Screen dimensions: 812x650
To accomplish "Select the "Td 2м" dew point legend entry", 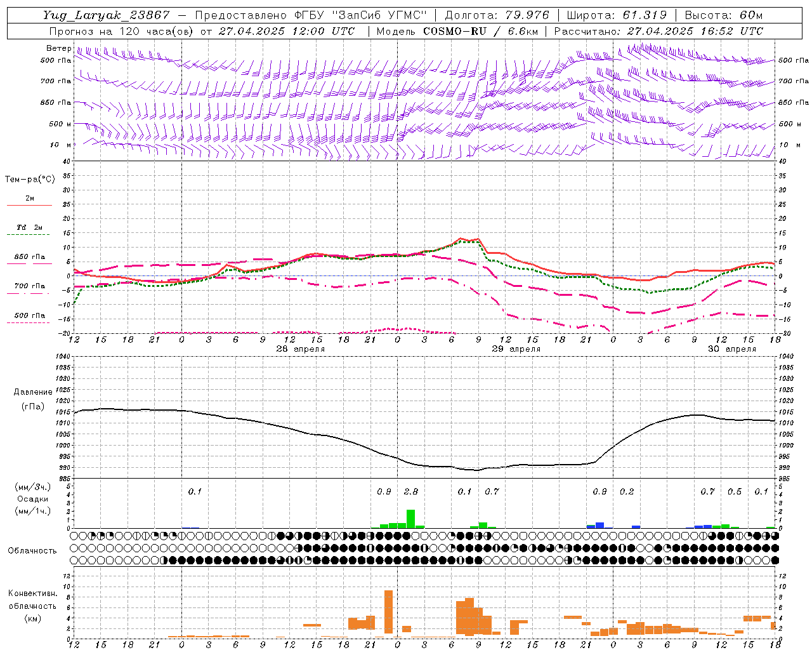I will (30, 227).
